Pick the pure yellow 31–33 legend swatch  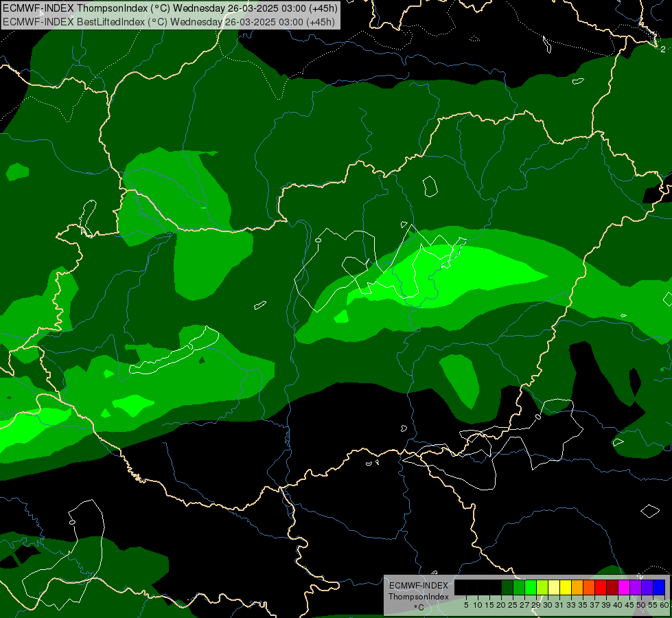click(x=566, y=587)
